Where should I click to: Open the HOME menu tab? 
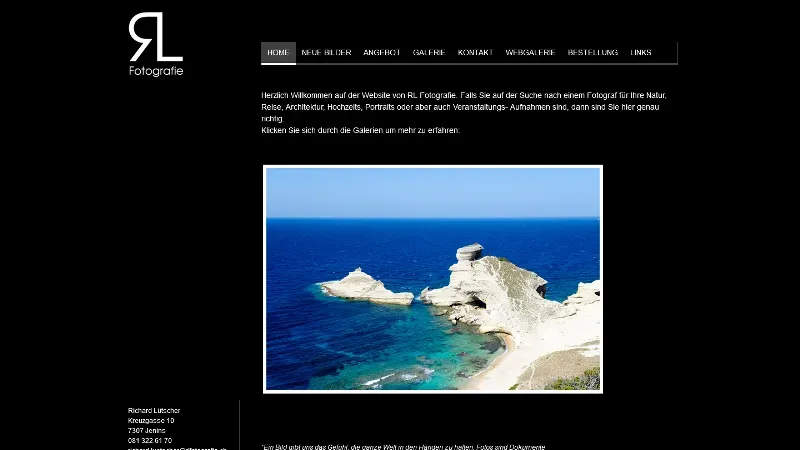coord(278,53)
